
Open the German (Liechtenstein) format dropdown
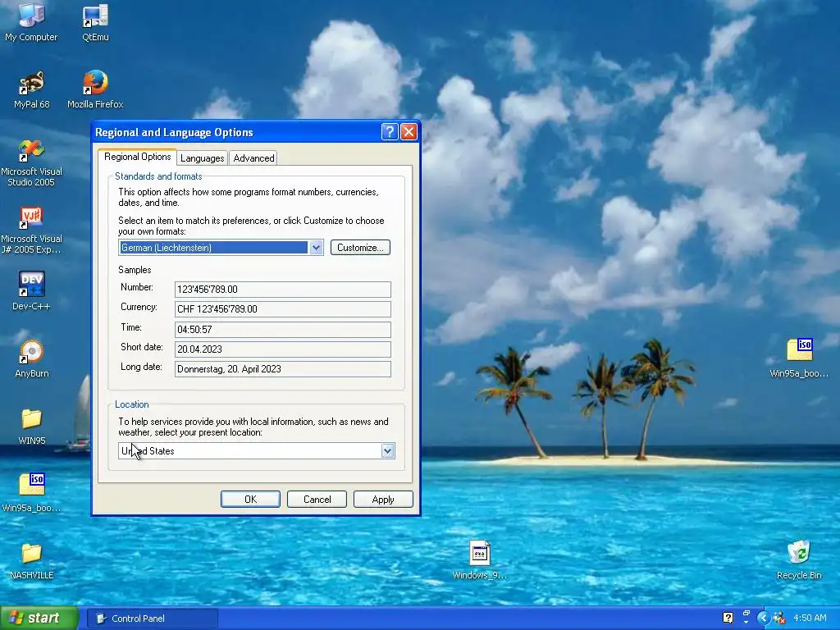316,248
